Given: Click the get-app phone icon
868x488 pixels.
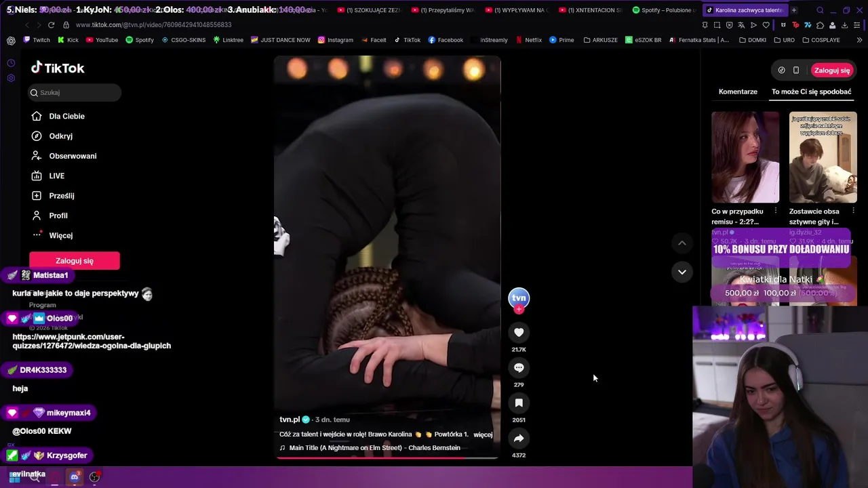Looking at the screenshot, I should 796,70.
